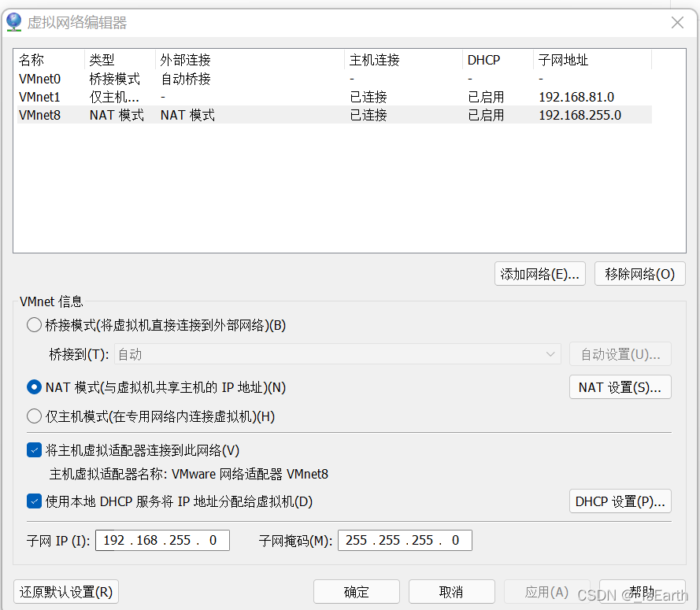Confirm with 确定 button
Image resolution: width=700 pixels, height=610 pixels.
coord(356,592)
